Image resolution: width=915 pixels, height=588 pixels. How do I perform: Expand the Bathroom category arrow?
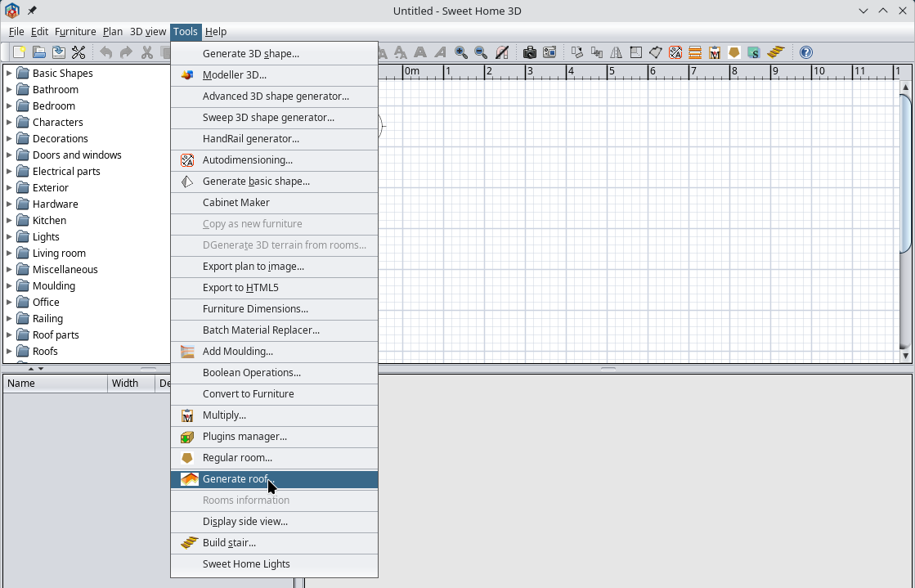9,89
